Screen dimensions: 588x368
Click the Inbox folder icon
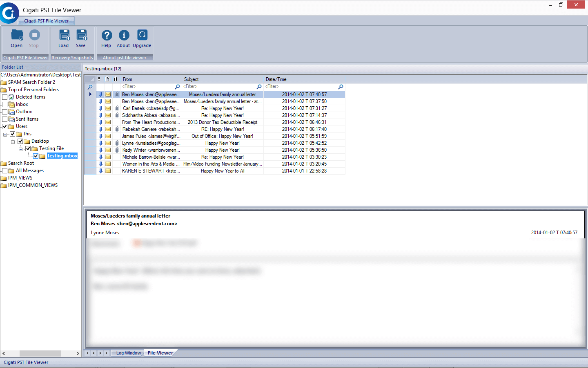click(11, 105)
